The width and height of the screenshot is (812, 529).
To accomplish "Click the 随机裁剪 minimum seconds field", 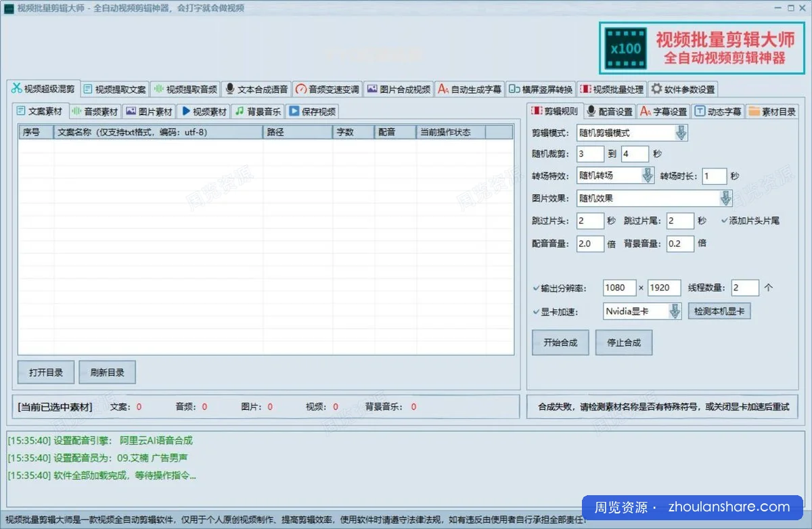I will pyautogui.click(x=589, y=154).
